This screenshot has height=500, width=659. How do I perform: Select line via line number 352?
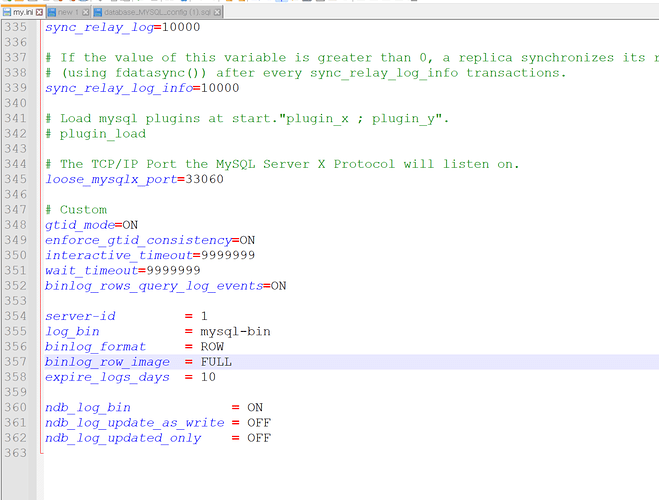(16, 286)
